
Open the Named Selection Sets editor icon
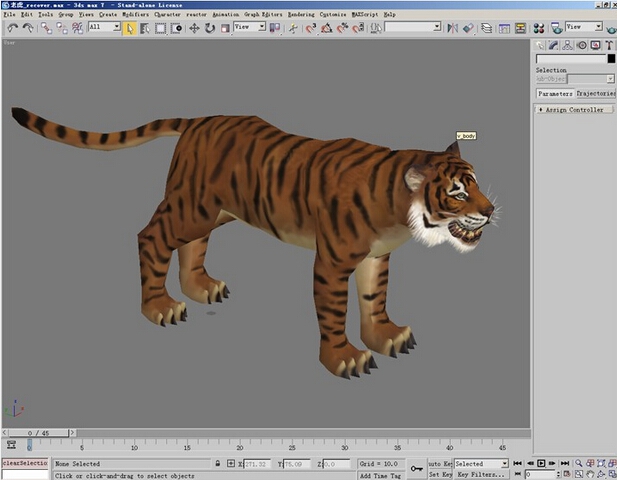pyautogui.click(x=376, y=28)
